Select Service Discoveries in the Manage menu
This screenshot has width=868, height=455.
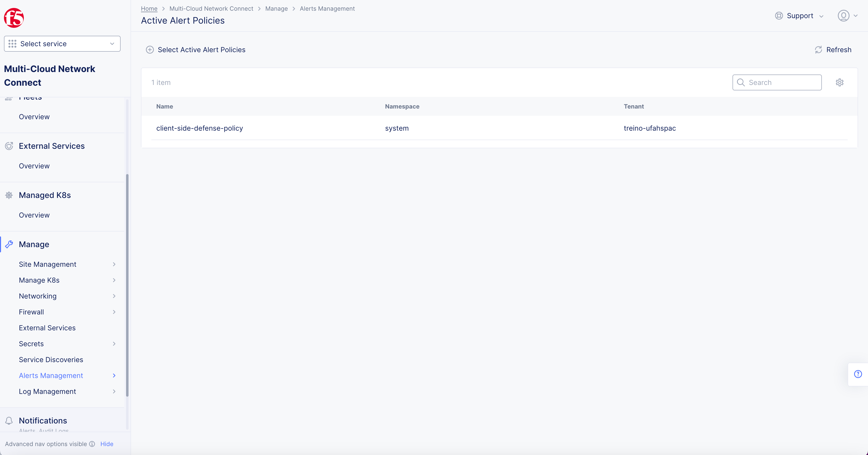point(51,360)
